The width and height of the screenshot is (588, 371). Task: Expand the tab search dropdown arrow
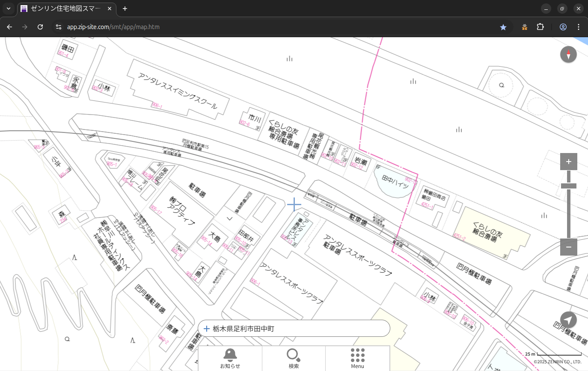(x=8, y=9)
